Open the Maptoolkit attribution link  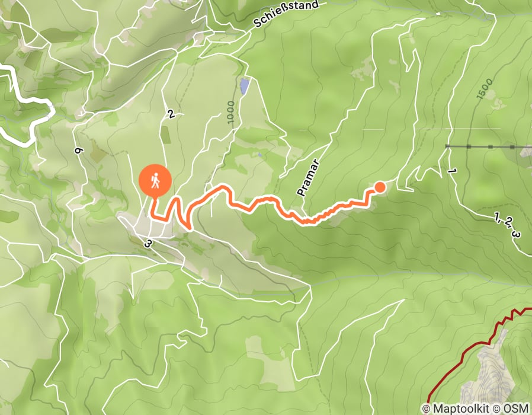coord(460,408)
